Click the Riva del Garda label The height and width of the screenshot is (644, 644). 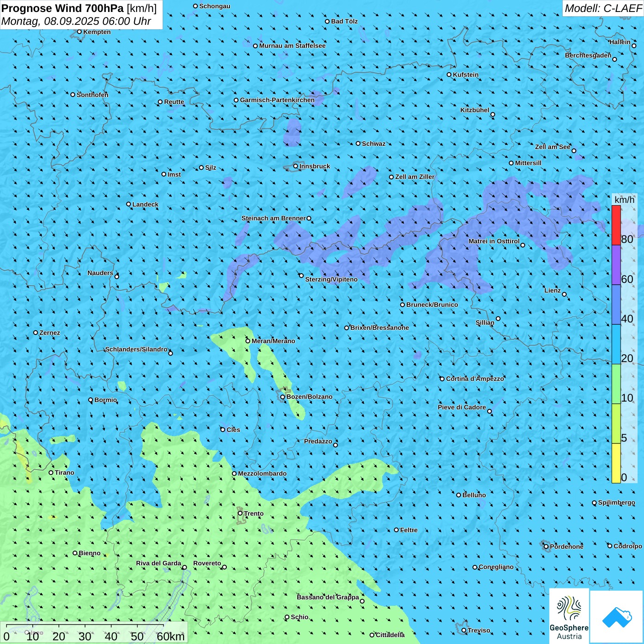click(159, 563)
